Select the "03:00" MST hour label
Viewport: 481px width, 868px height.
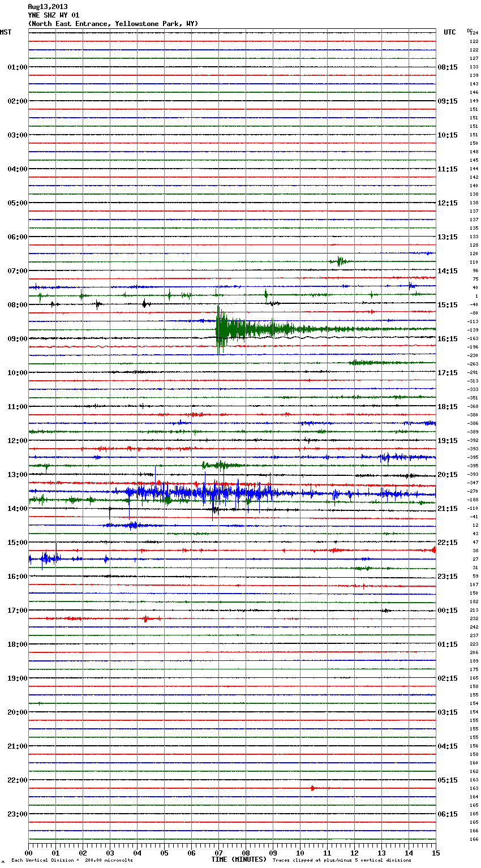coord(18,135)
